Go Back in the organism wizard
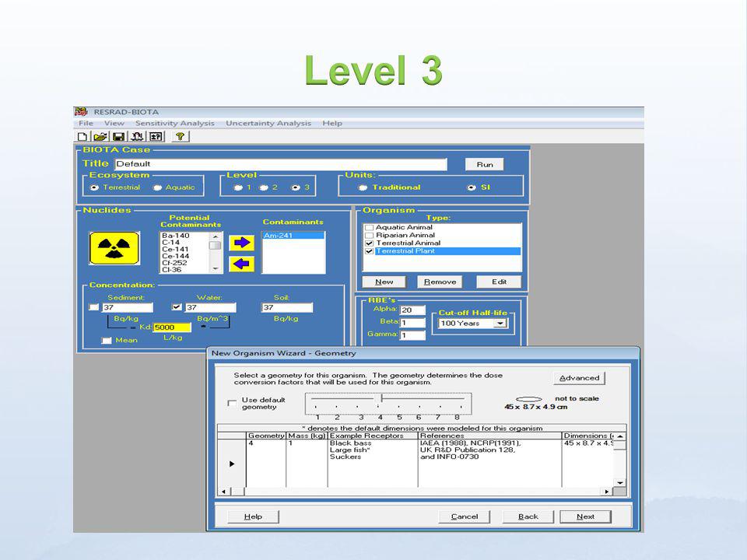747x560 pixels. coord(528,516)
